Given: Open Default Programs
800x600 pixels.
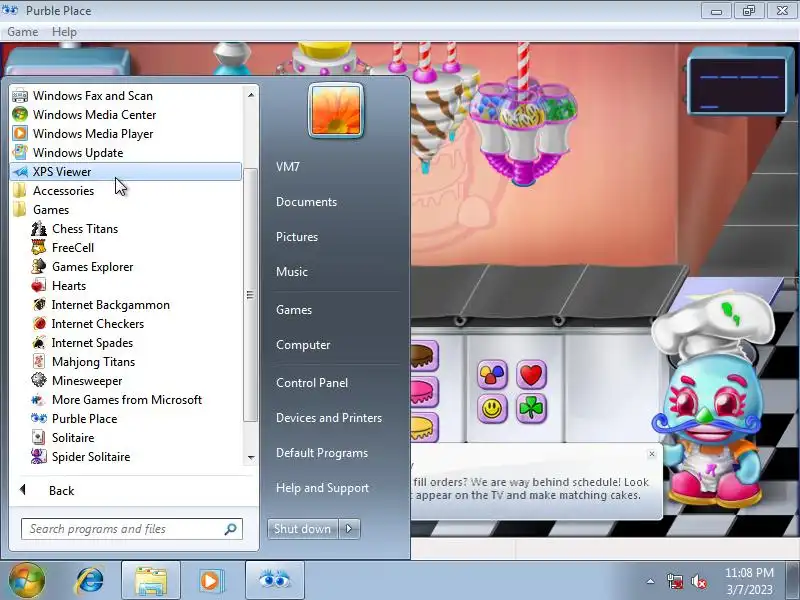Looking at the screenshot, I should pyautogui.click(x=322, y=453).
